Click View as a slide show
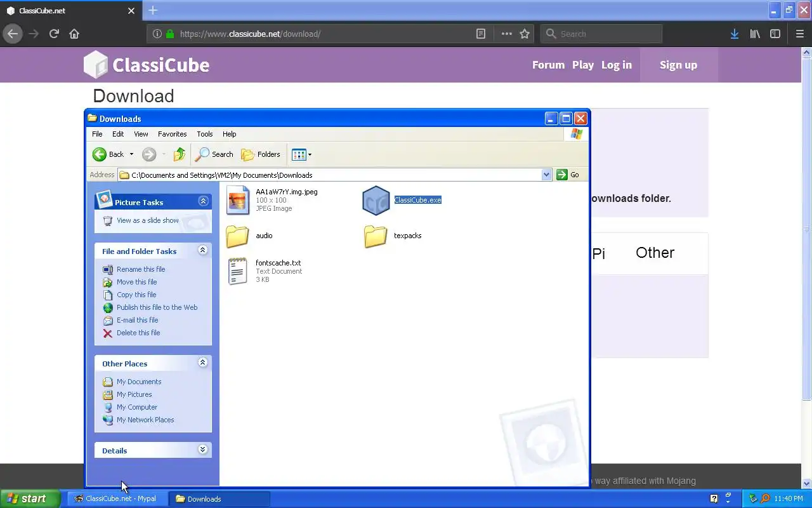The image size is (812, 508). (148, 220)
